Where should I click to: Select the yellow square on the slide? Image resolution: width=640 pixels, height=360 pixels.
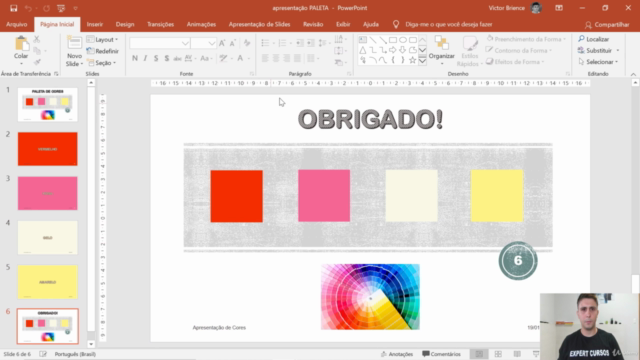click(497, 196)
